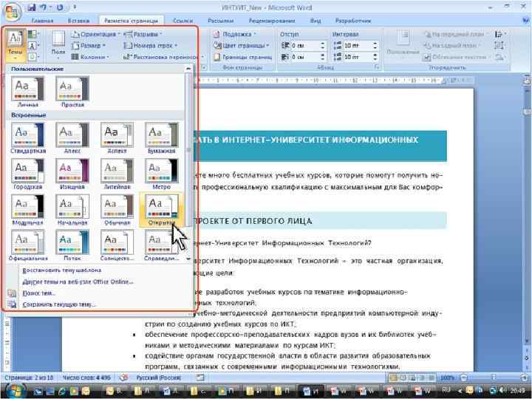The image size is (532, 399).
Task: Click zoom-in plus button in status bar
Action: [525, 378]
